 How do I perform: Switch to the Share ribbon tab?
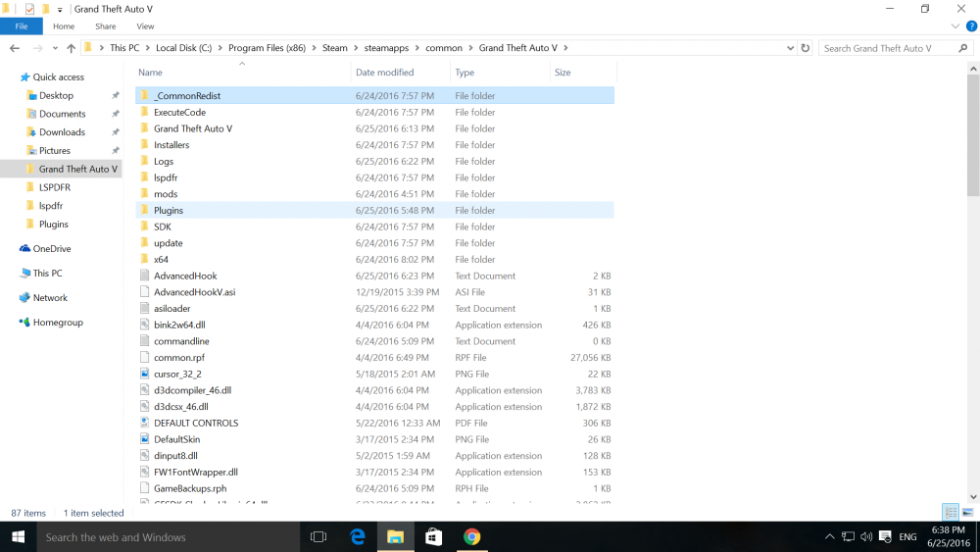click(106, 26)
